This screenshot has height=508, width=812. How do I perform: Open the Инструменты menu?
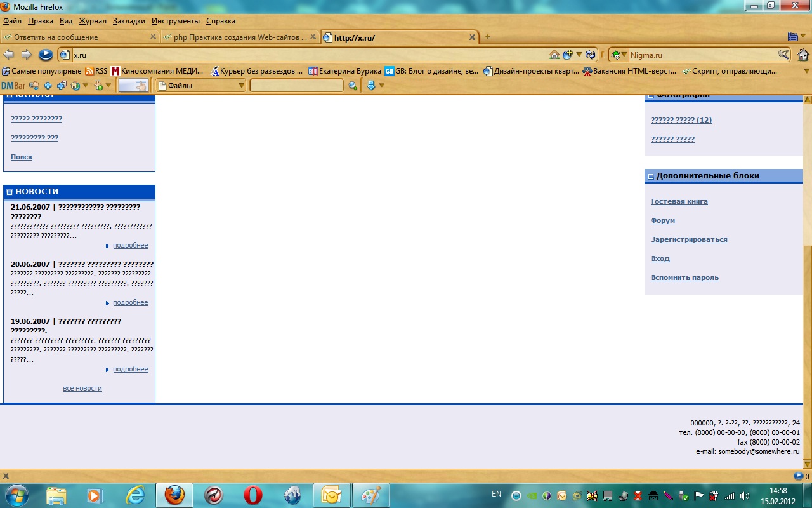(x=176, y=21)
